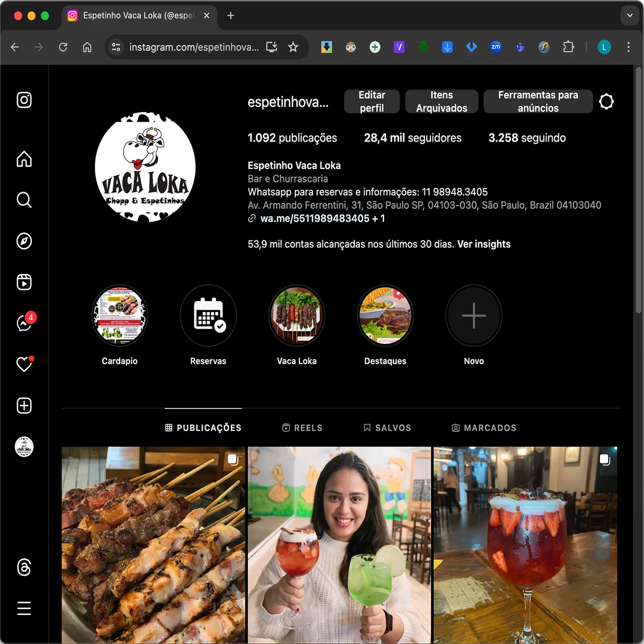Open notifications heart icon
The image size is (644, 644).
tap(24, 365)
